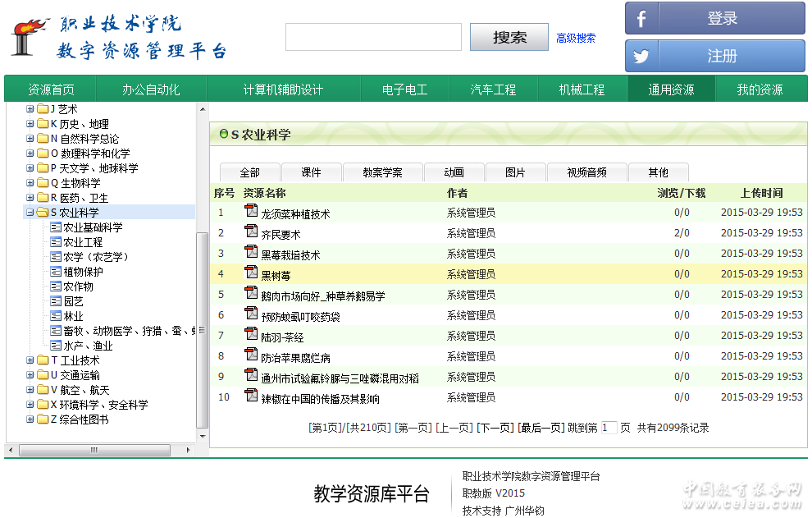Open the 视频音频 tab
The width and height of the screenshot is (812, 518).
click(x=586, y=172)
